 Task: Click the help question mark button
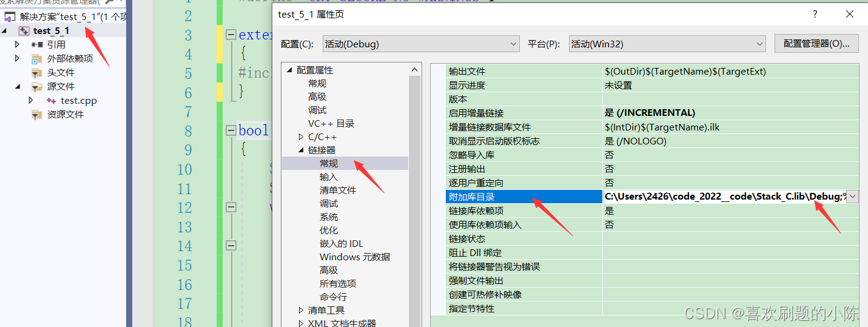(815, 14)
